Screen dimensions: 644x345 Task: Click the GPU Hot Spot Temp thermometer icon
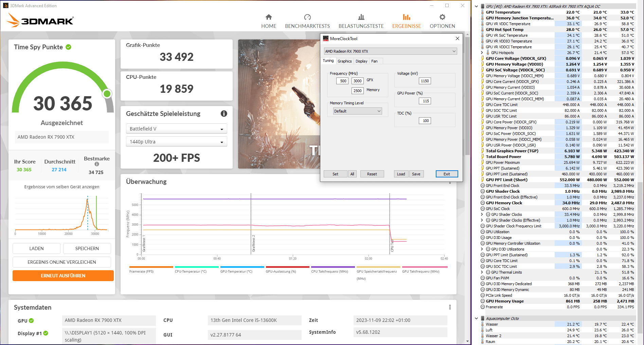[x=482, y=30]
